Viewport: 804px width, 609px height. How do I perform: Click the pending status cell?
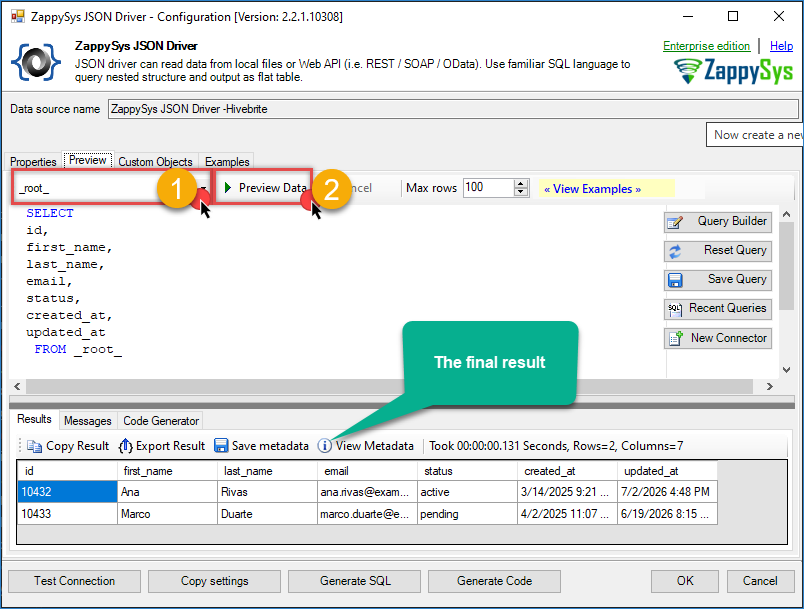469,514
